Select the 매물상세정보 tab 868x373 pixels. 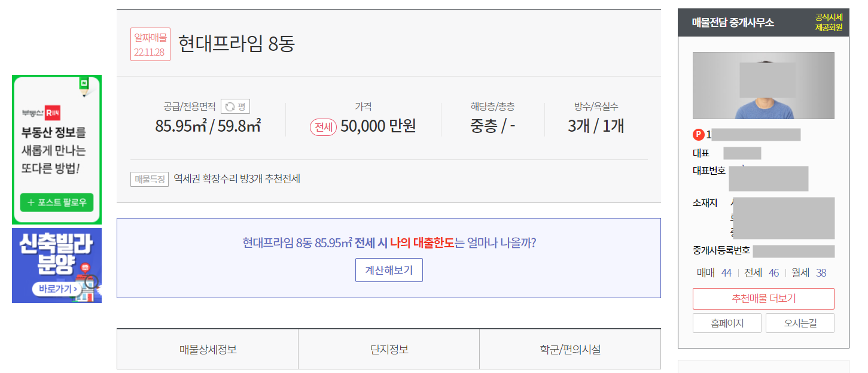[x=208, y=348]
